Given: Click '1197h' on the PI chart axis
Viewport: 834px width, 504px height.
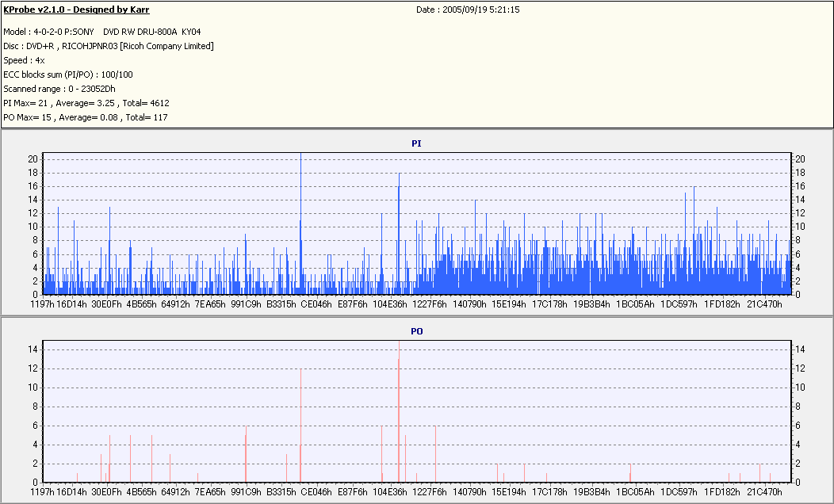Looking at the screenshot, I should point(42,304).
